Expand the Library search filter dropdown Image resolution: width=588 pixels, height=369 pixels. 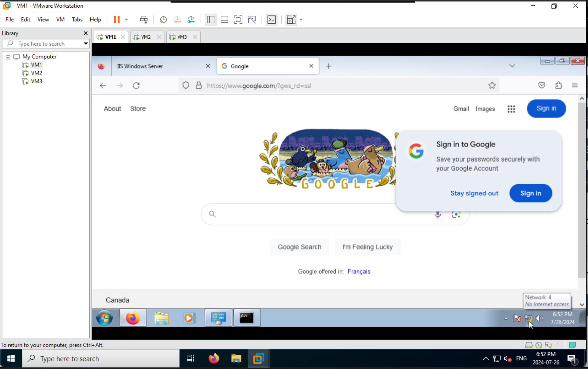tap(85, 44)
